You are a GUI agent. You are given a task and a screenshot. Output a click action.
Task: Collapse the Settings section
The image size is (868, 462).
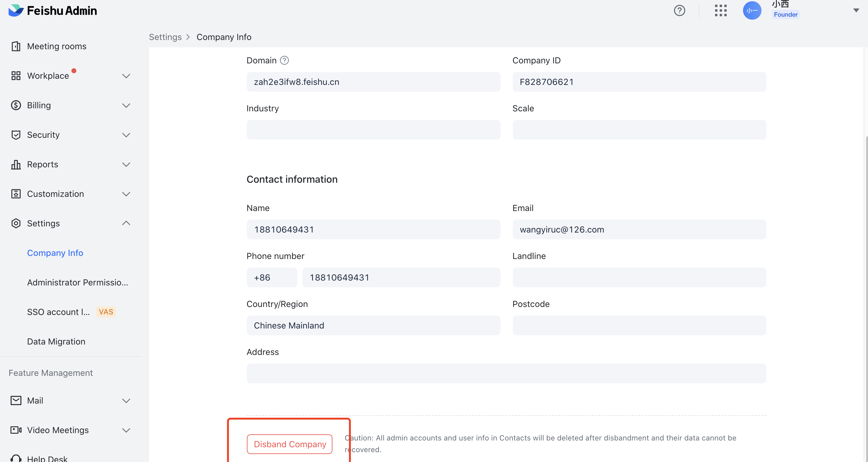[x=127, y=223]
